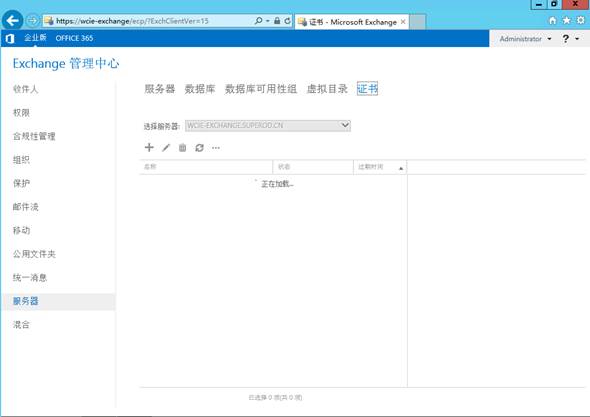Screen dimensions: 590x417
Task: Open the browser home icon
Action: [552, 21]
